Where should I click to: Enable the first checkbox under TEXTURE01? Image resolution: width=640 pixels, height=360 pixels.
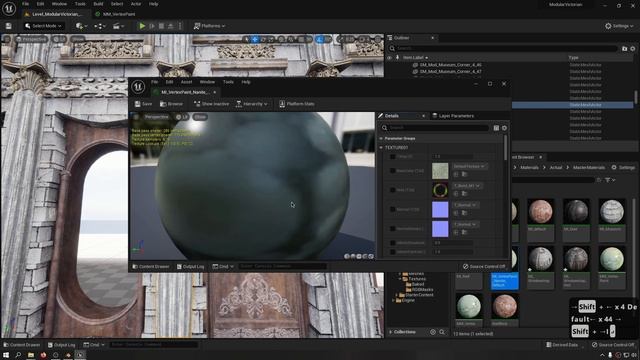[x=393, y=156]
